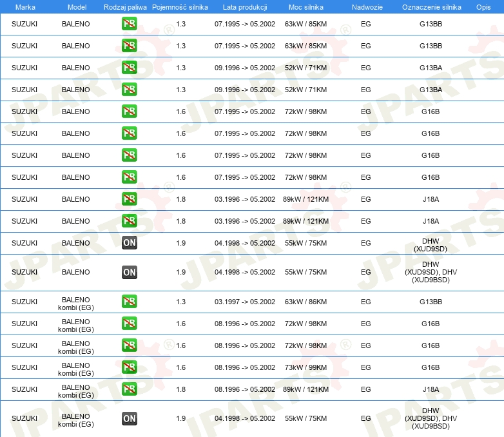504x437 pixels.
Task: Select the Model column header
Action: pos(77,7)
